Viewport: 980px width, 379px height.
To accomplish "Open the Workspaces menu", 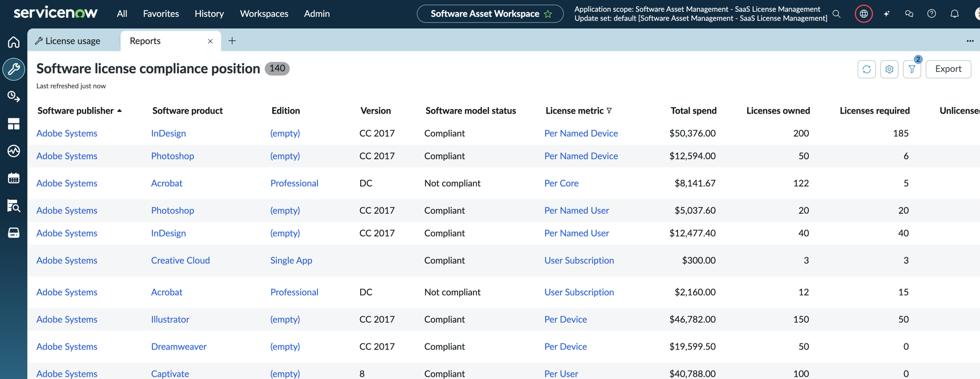I will [264, 14].
